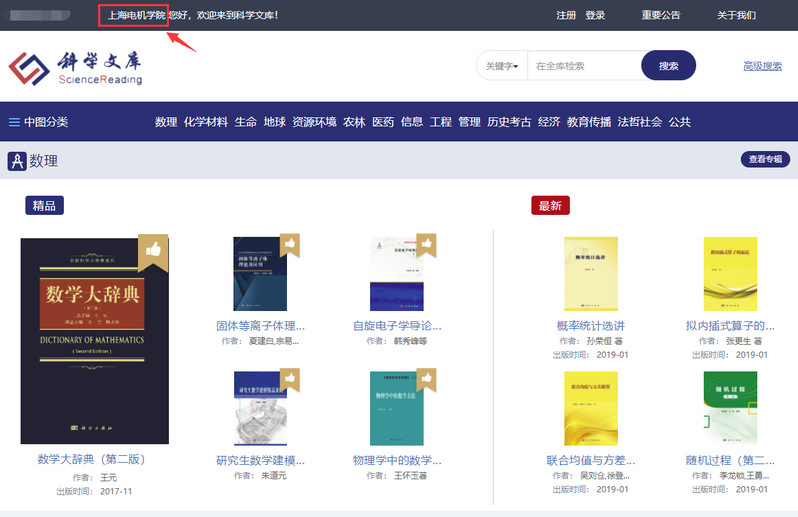
Task: Click the 登录 login link
Action: 595,15
